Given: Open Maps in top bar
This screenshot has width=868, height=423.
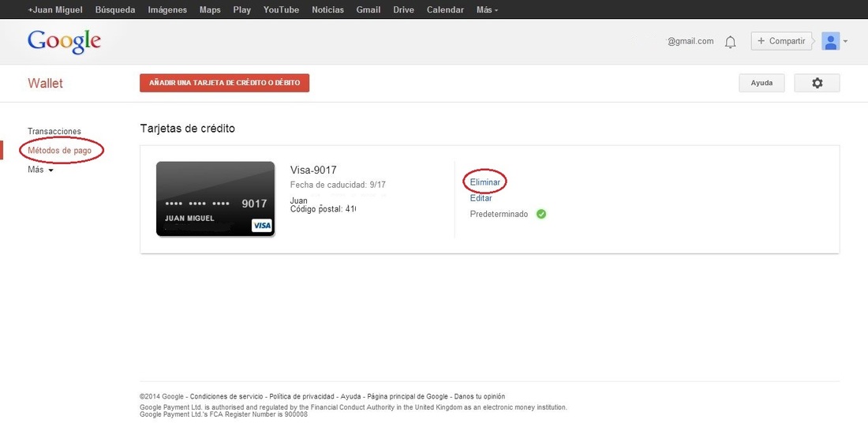Looking at the screenshot, I should pos(210,10).
